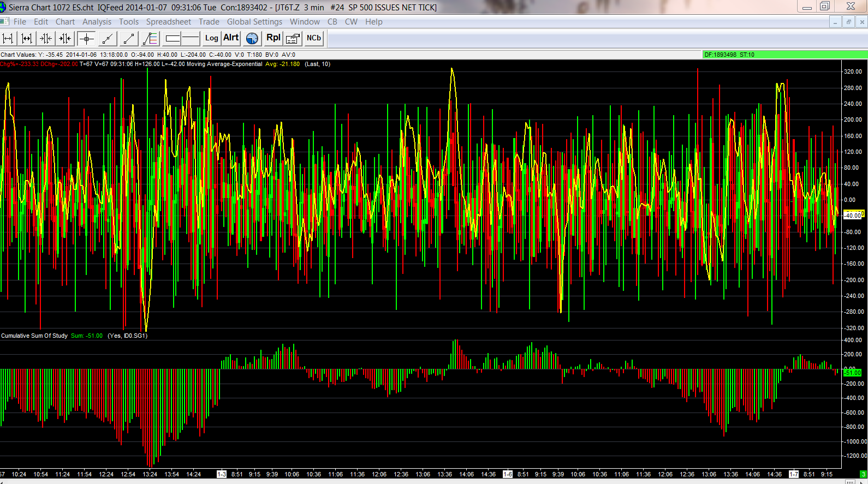This screenshot has width=868, height=484.
Task: Open the Chart Settings properties icon
Action: pos(293,38)
